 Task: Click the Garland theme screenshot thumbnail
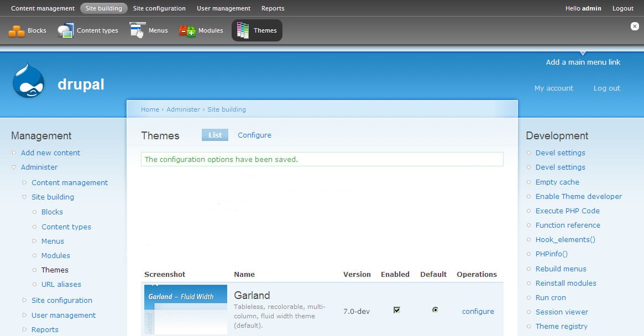point(186,309)
